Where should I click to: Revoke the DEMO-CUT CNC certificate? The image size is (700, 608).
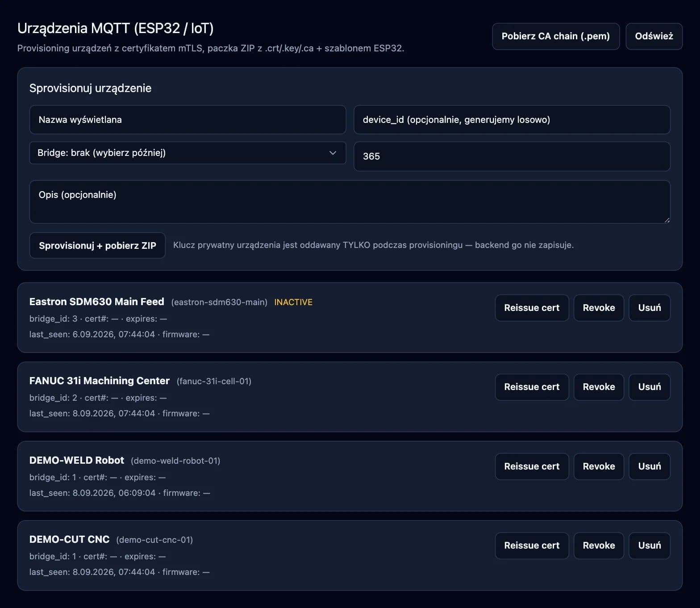pyautogui.click(x=599, y=545)
